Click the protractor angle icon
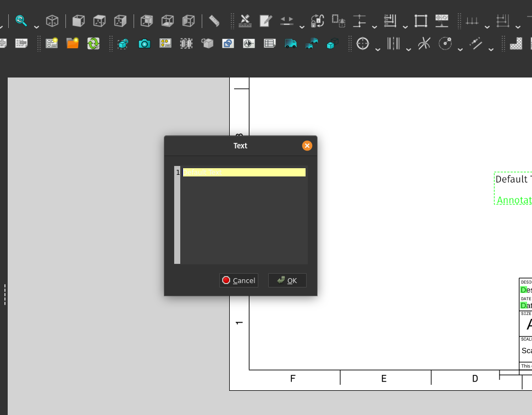The width and height of the screenshot is (532, 415). click(446, 42)
